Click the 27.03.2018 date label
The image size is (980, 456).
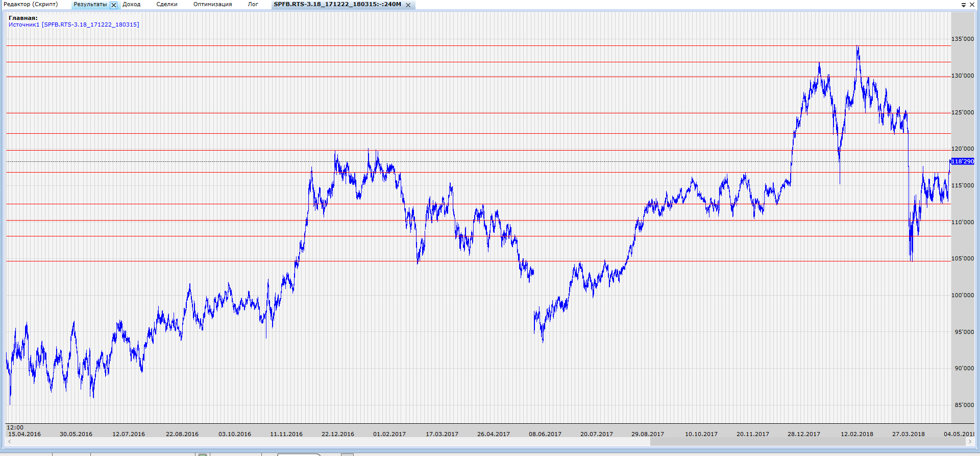click(909, 434)
